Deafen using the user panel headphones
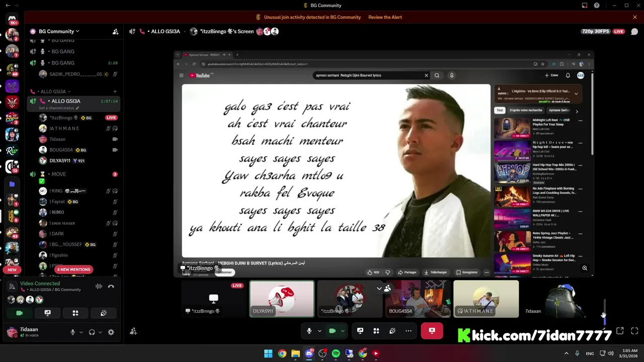This screenshot has height=362, width=644. (92, 332)
